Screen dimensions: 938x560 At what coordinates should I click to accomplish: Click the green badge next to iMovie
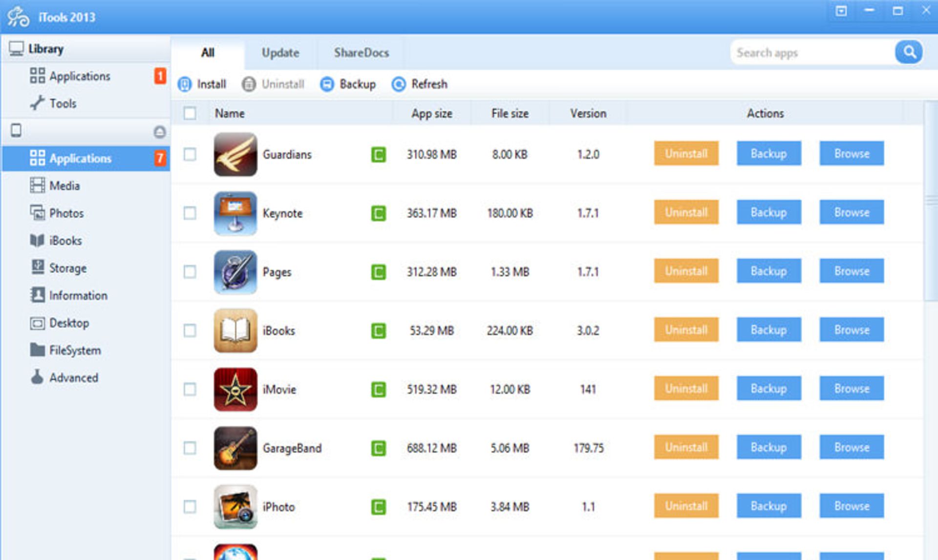pos(378,390)
